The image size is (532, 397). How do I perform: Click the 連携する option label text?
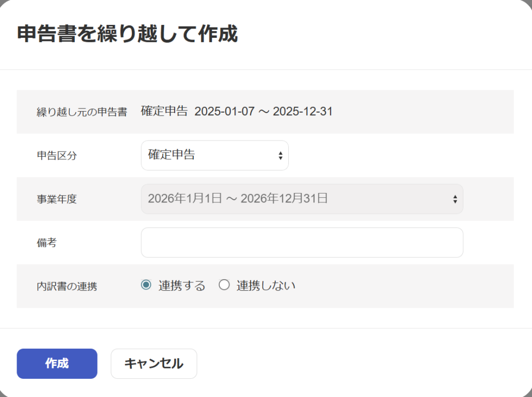(182, 285)
